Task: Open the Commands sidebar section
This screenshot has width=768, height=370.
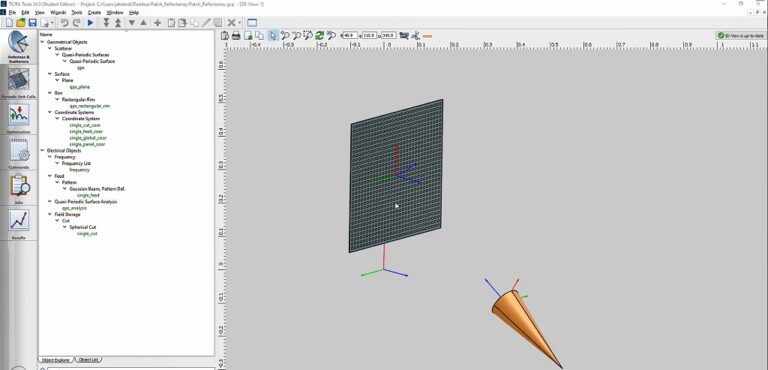Action: [19, 153]
